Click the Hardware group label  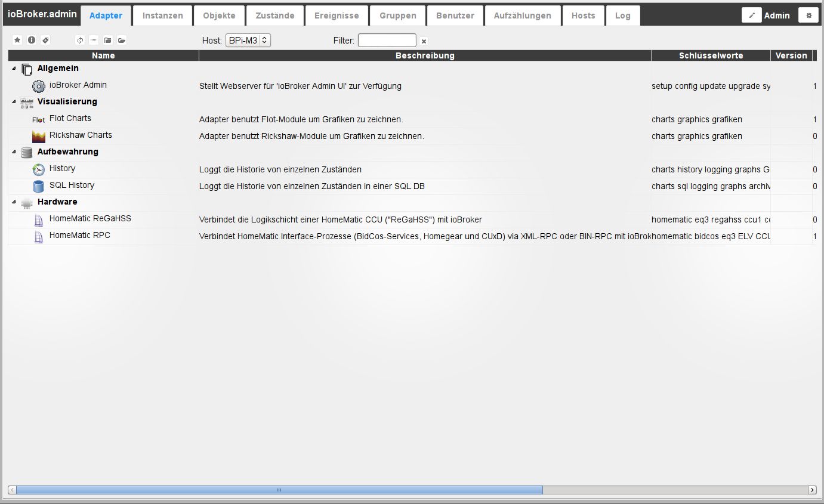[x=57, y=202]
